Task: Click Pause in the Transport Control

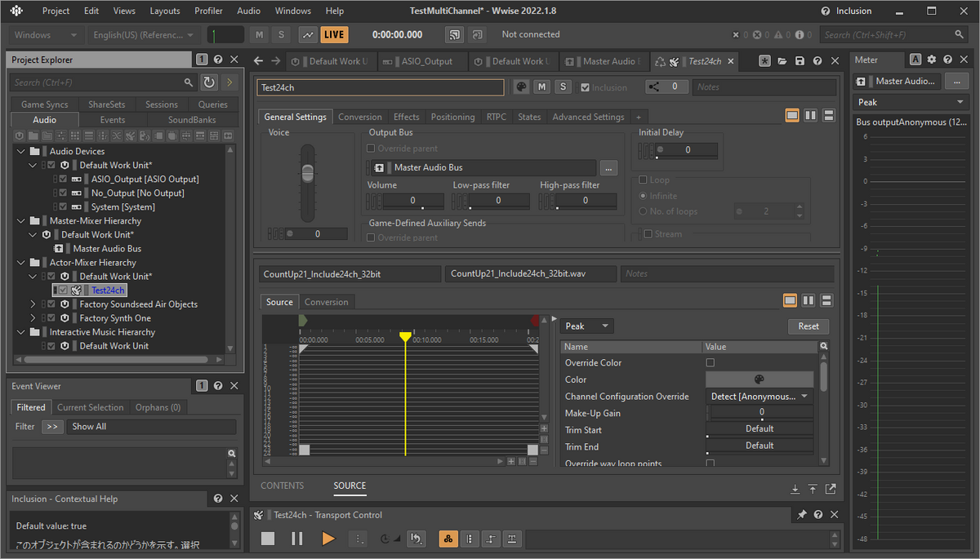Action: click(297, 539)
